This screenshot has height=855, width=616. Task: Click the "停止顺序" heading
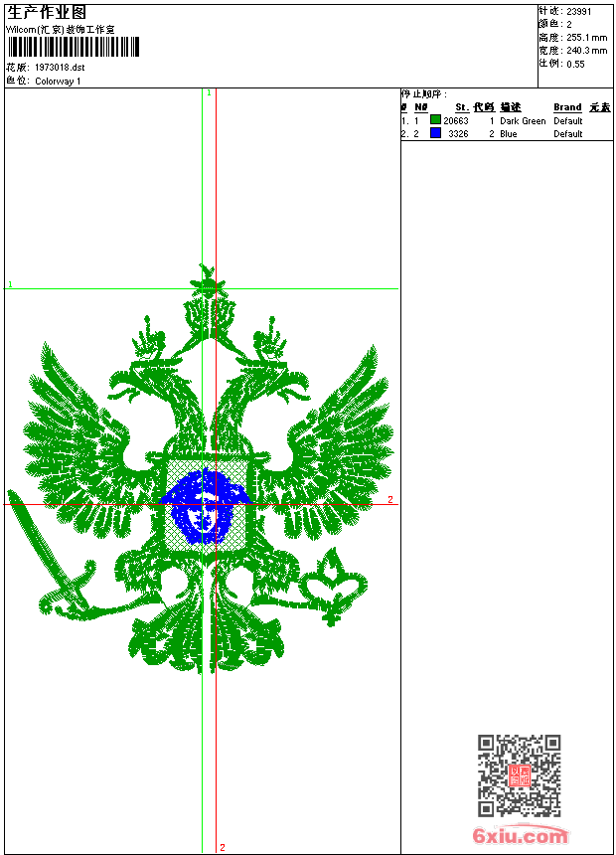(x=423, y=93)
